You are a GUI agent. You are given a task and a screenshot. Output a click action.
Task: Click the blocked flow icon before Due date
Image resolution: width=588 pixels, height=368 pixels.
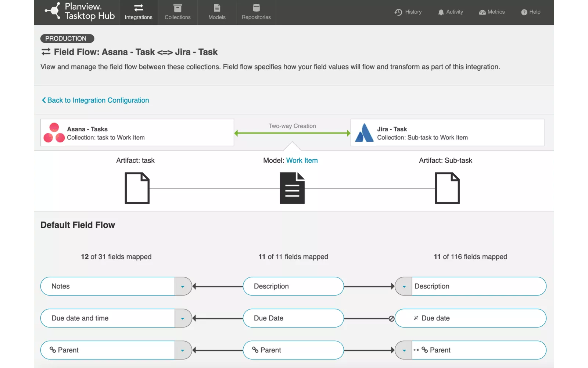391,319
